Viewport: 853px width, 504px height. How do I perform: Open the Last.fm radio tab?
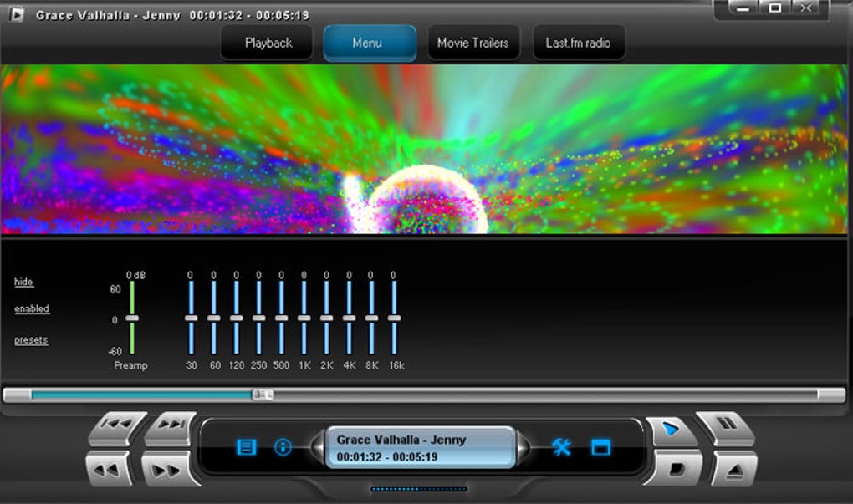(578, 43)
